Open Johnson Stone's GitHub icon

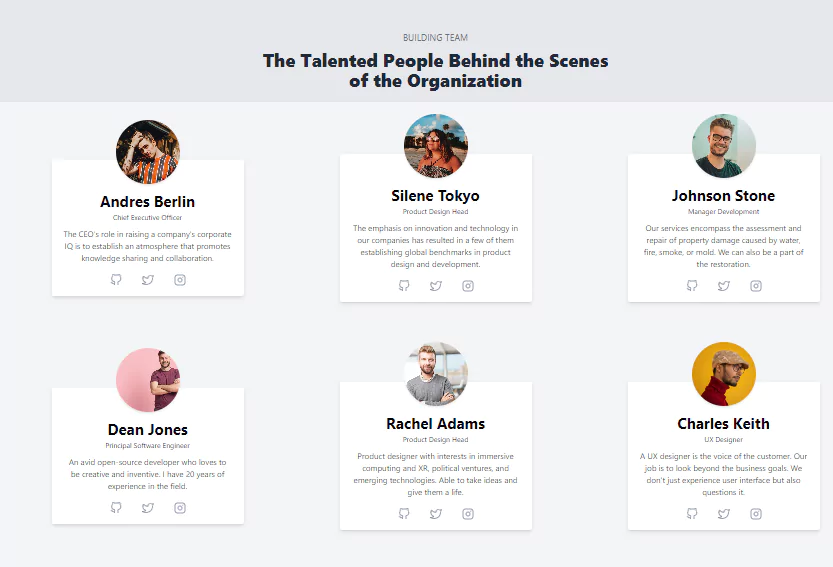tap(692, 285)
